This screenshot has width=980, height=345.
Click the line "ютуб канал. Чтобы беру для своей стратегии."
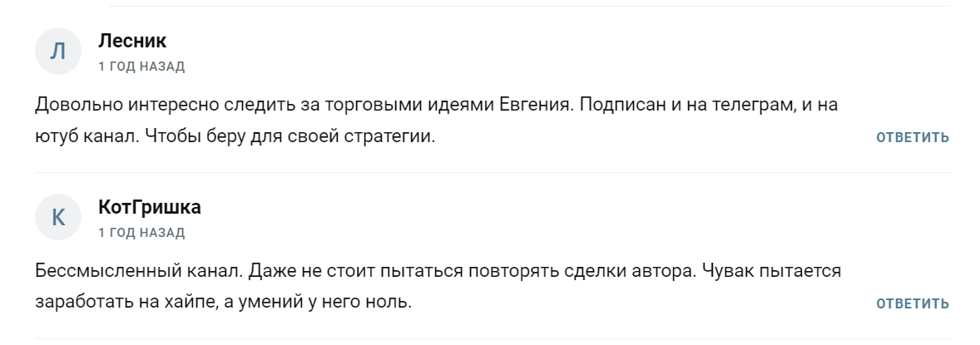pos(235,136)
